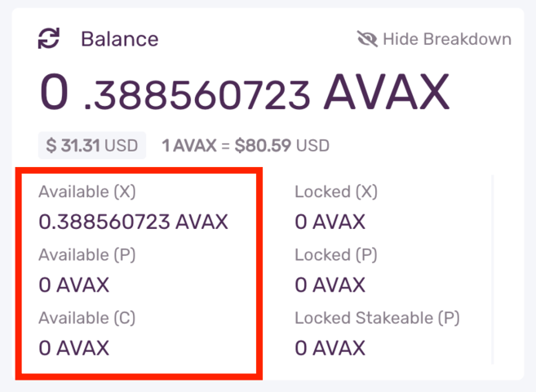Image resolution: width=536 pixels, height=392 pixels.
Task: Click the vertical divider beside Locked column
Action: point(493,269)
